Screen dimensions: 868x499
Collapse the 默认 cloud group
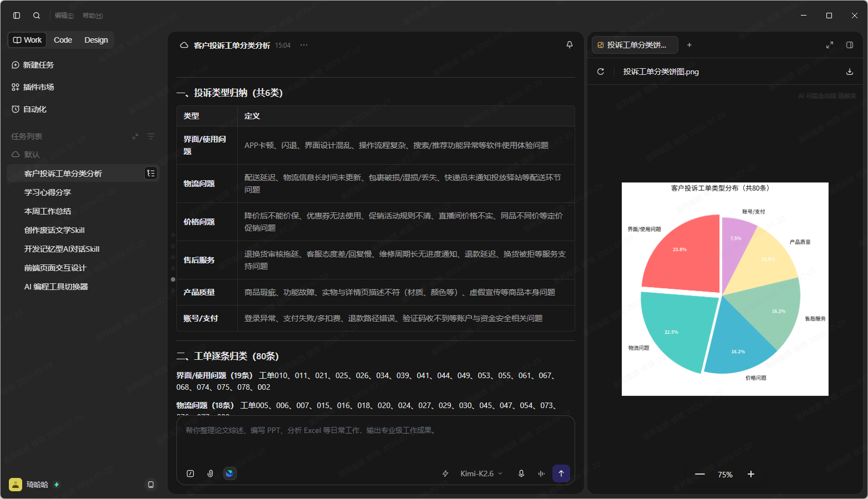[16, 155]
